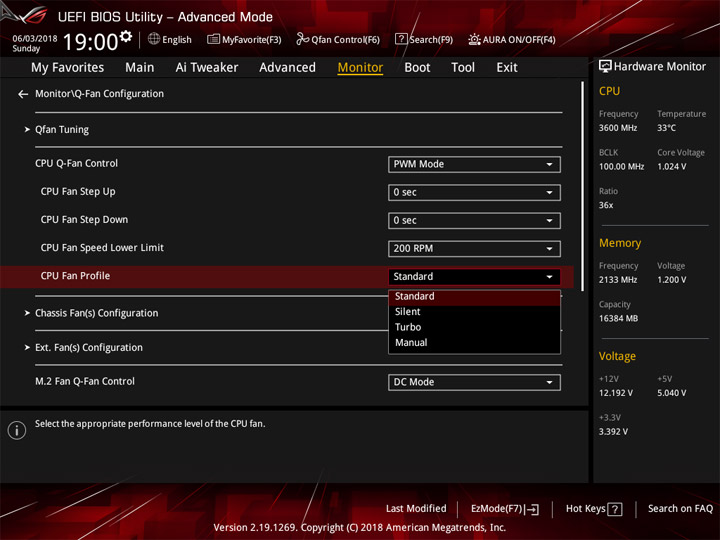Click the globe language icon
720x540 pixels.
[154, 39]
